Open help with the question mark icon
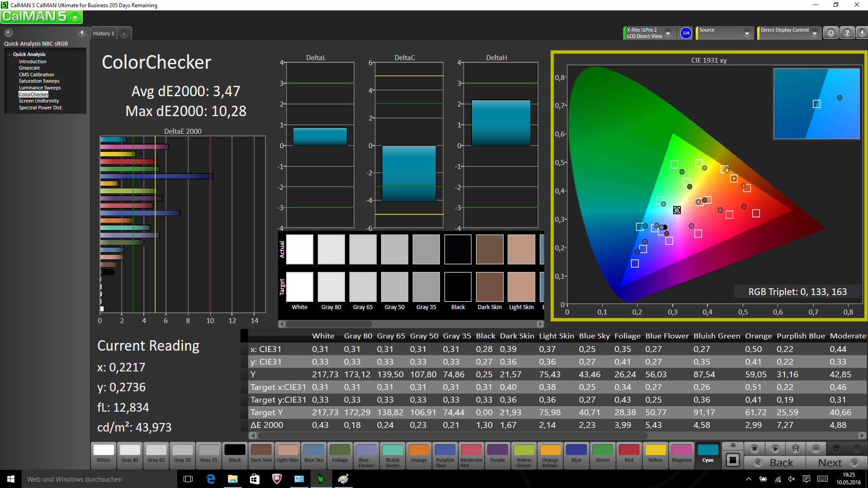This screenshot has width=868, height=488. 847,33
